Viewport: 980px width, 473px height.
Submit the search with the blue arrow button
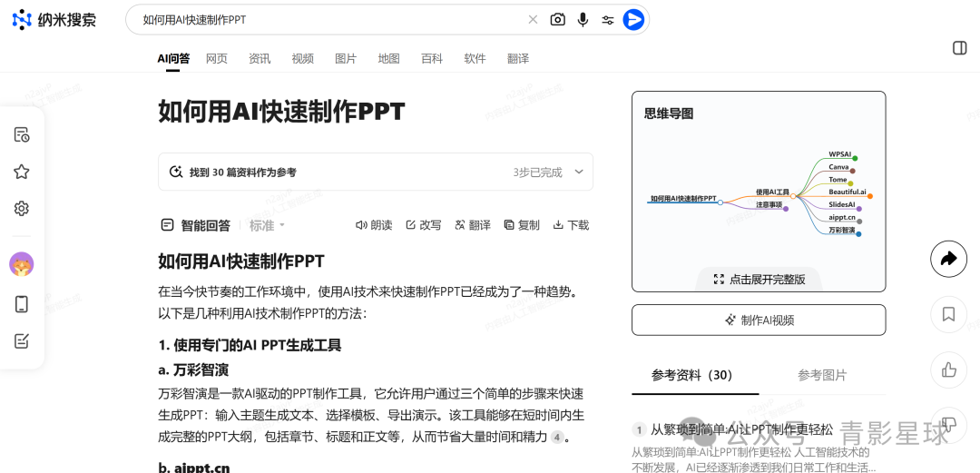click(633, 20)
